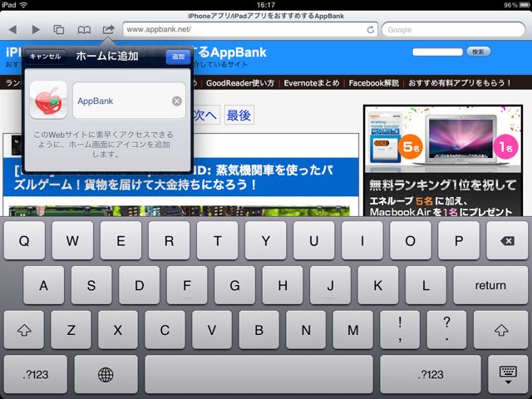The height and width of the screenshot is (399, 532).
Task: Tap the M key
Action: [352, 330]
